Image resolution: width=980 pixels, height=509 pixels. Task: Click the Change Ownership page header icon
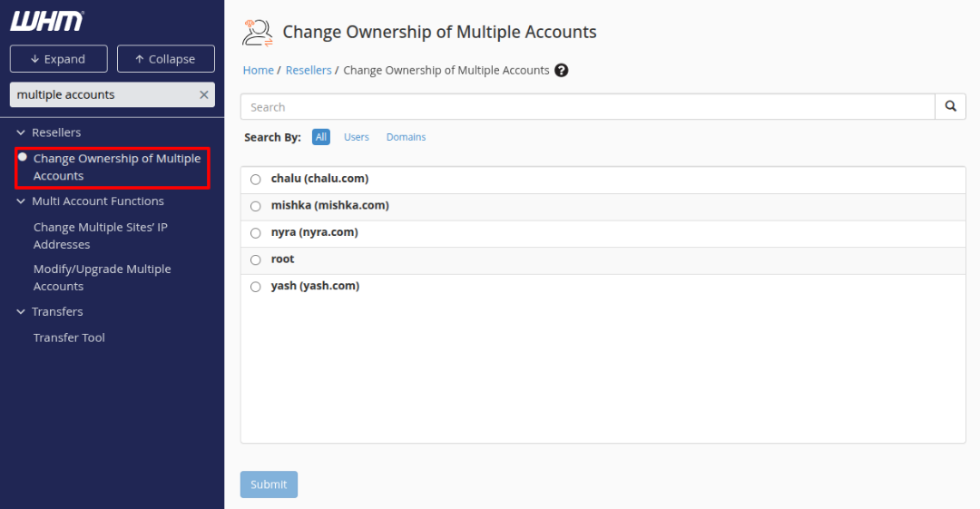(258, 33)
